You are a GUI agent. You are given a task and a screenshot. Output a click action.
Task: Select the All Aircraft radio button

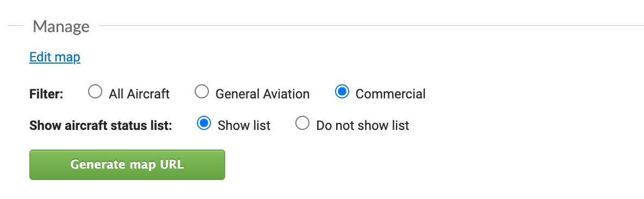pos(95,92)
